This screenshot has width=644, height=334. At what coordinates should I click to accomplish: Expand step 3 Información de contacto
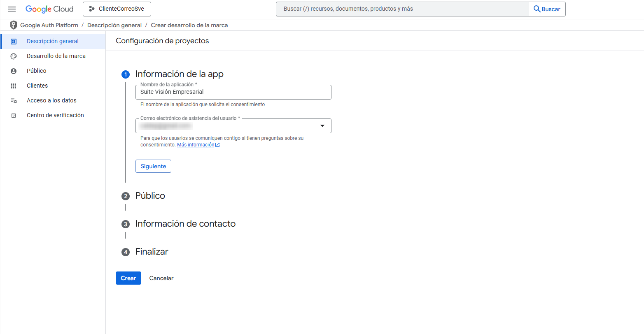coord(185,224)
